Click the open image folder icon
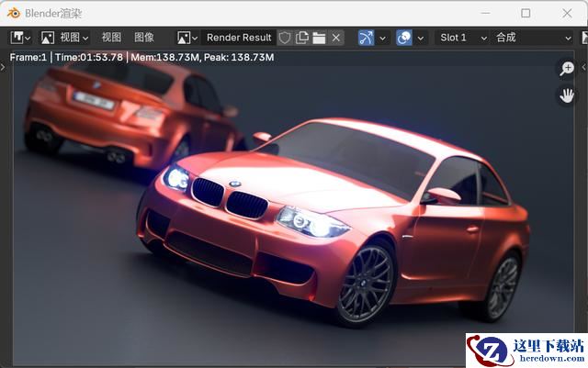Image resolution: width=588 pixels, height=368 pixels. [x=319, y=38]
